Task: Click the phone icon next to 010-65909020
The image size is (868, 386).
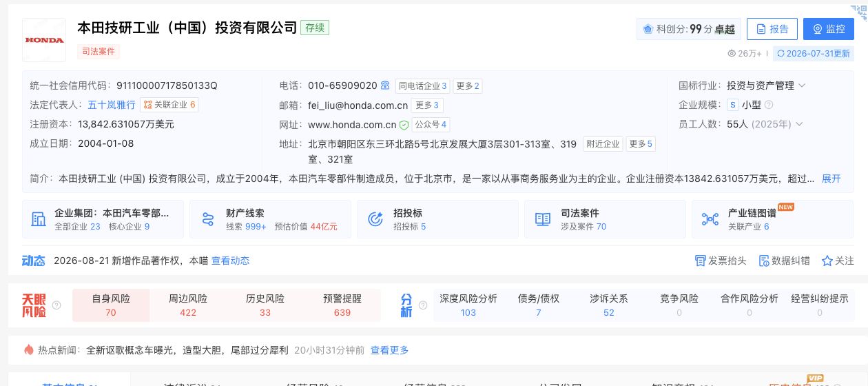Action: (x=385, y=86)
